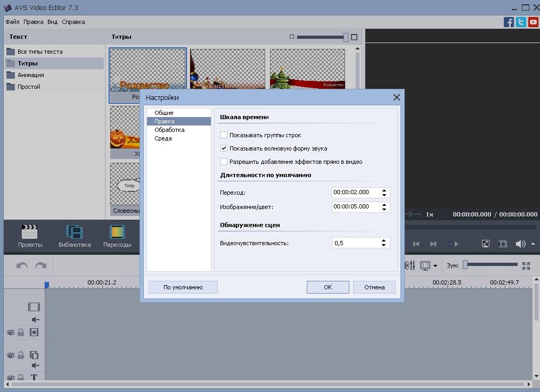Switch preview to fullscreen icon
540x392 pixels.
(x=486, y=244)
